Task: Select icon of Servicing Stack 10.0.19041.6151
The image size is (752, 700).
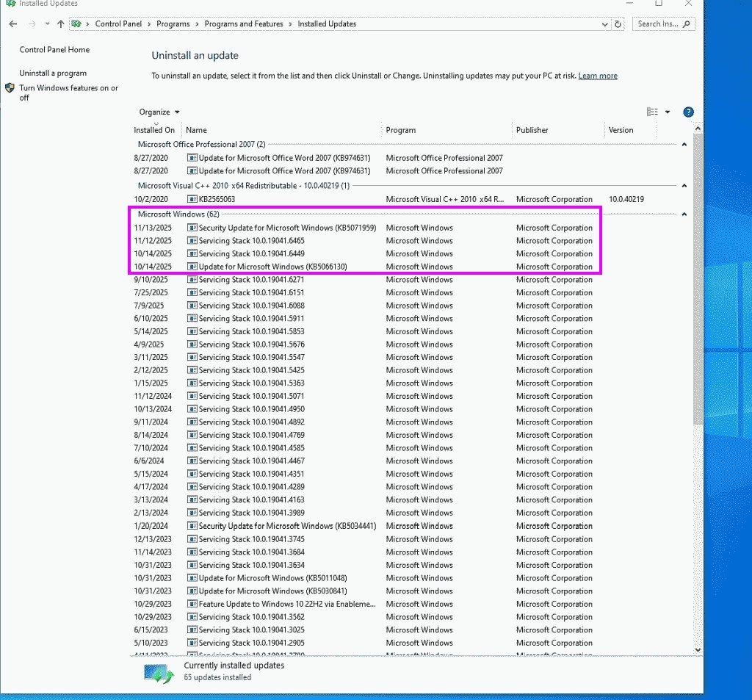Action: 192,292
